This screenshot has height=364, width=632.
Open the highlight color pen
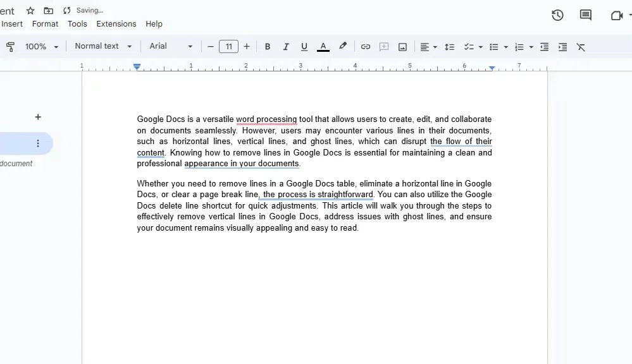343,46
